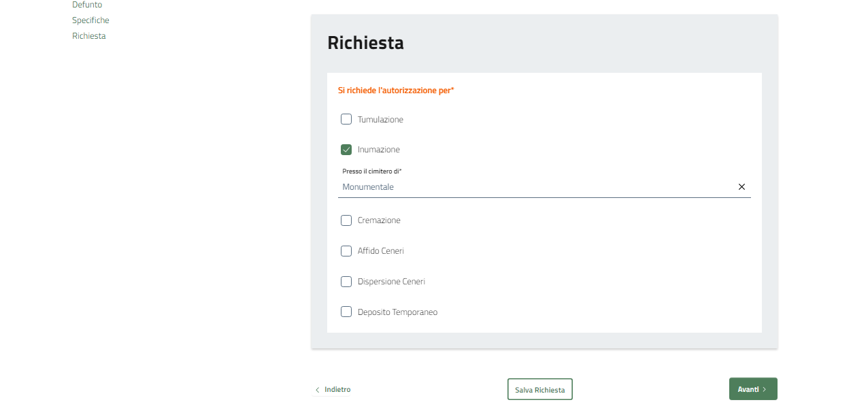Image resolution: width=868 pixels, height=415 pixels.
Task: Open the Specifiche sidebar section
Action: click(x=90, y=20)
